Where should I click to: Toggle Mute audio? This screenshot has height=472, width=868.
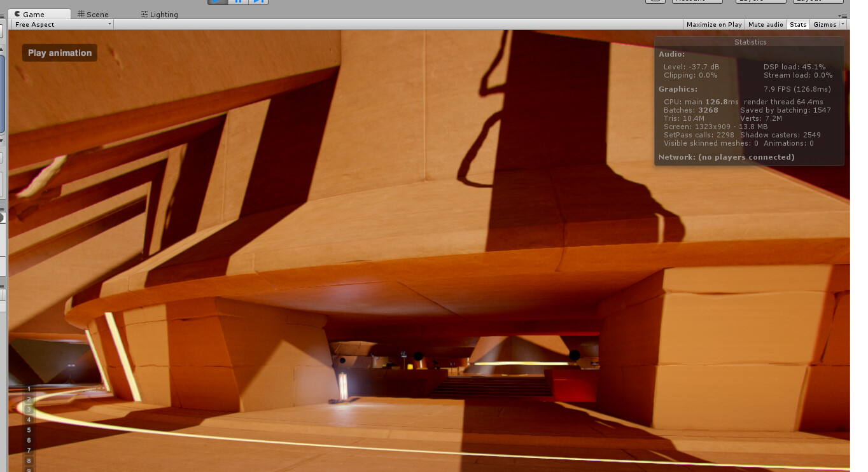pos(766,24)
